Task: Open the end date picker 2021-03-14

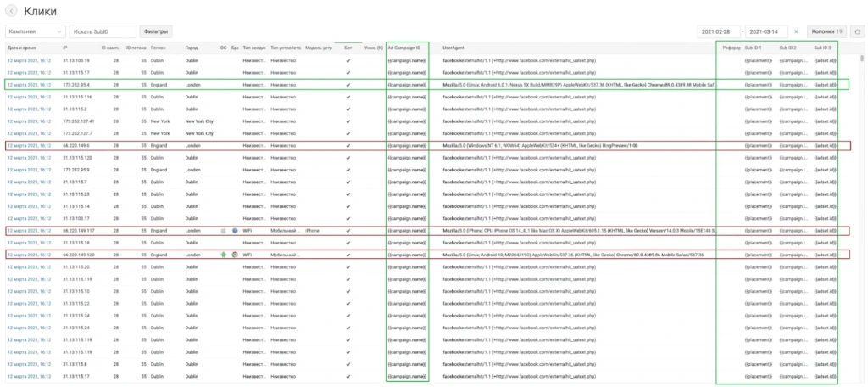Action: 766,32
